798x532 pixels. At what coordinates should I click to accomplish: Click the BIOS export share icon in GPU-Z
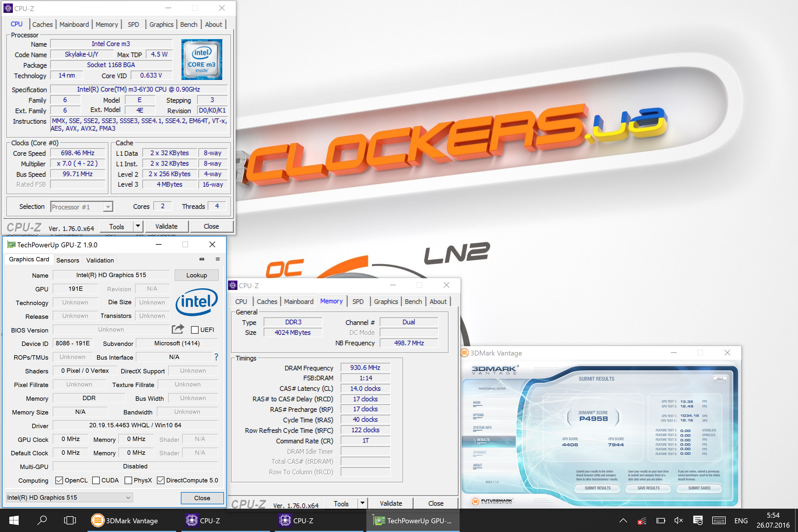(178, 329)
